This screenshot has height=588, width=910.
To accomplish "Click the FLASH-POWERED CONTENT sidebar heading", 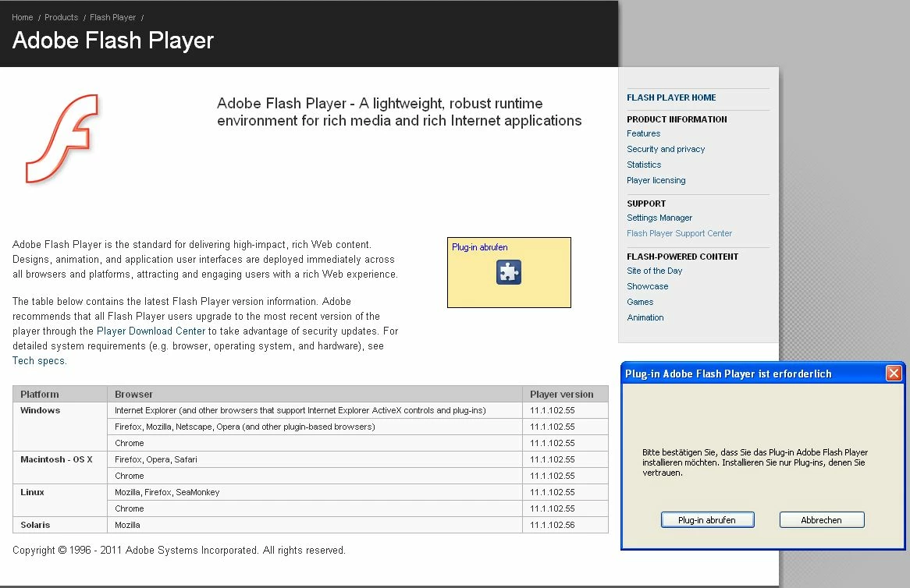I will [x=682, y=257].
